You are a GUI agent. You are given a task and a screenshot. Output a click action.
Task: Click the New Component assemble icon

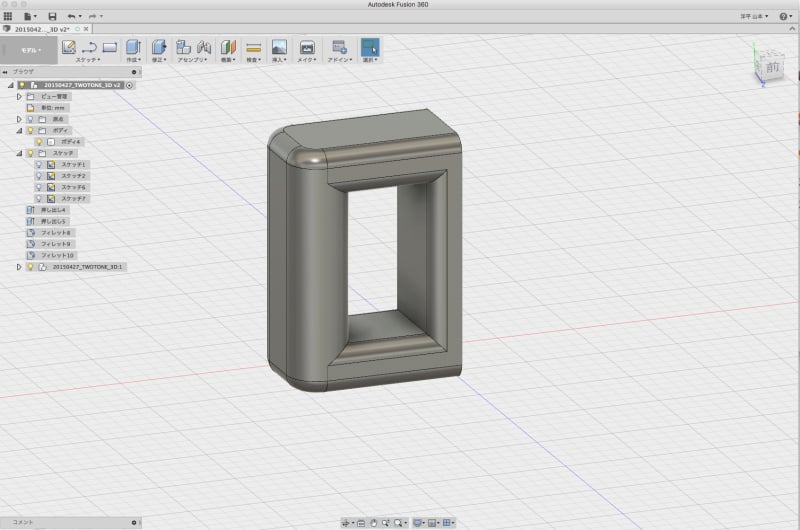(183, 47)
